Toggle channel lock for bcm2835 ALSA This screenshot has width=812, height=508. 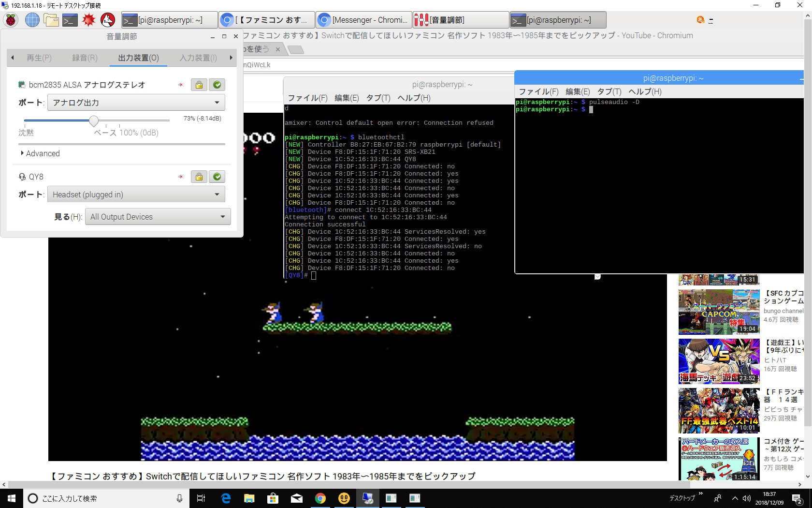pos(199,85)
